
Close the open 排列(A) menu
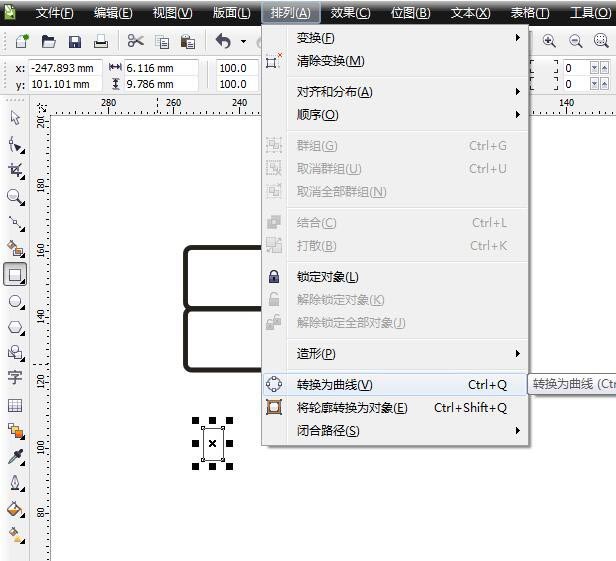tap(291, 13)
